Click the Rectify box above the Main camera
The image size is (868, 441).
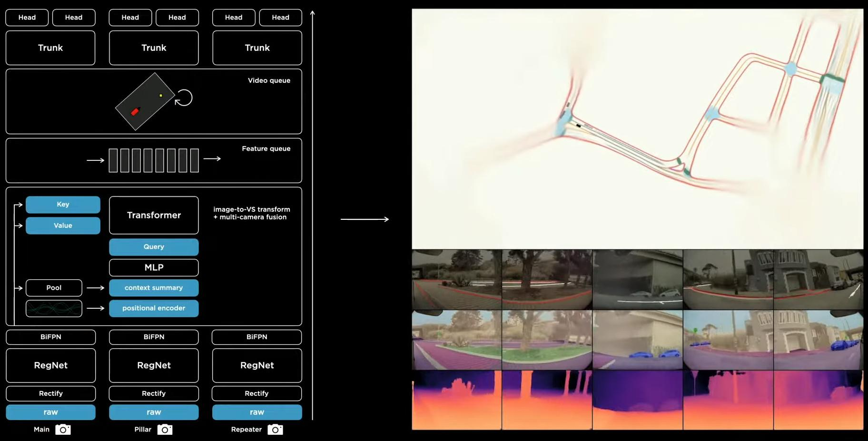[x=51, y=393]
